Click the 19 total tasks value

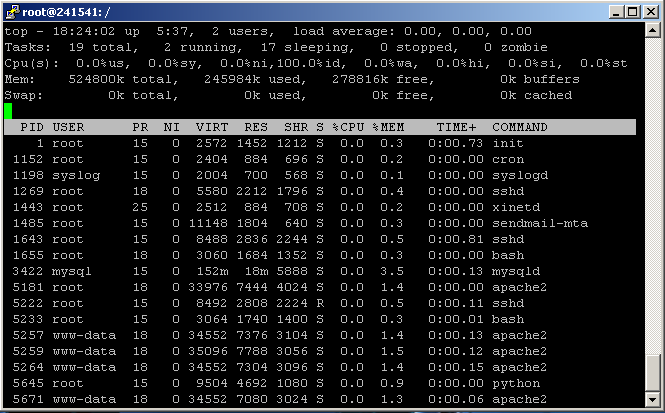pyautogui.click(x=104, y=47)
